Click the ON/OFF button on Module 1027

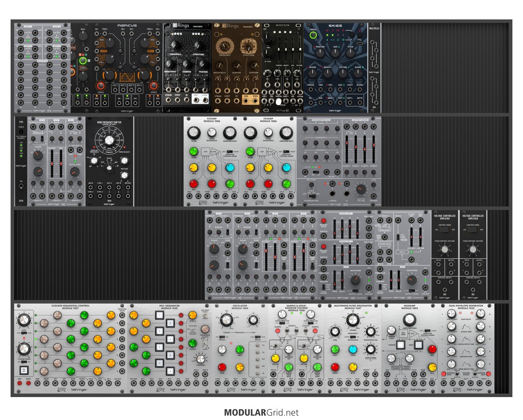[x=24, y=370]
